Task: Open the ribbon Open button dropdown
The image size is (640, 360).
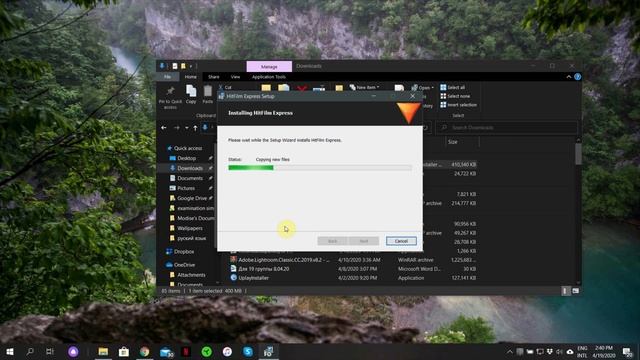Action: click(x=422, y=87)
